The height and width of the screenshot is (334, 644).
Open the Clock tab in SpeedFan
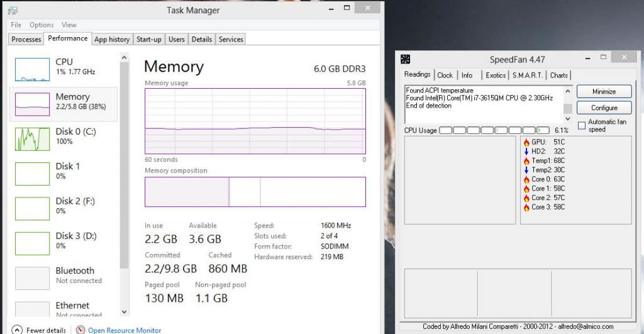pyautogui.click(x=445, y=75)
